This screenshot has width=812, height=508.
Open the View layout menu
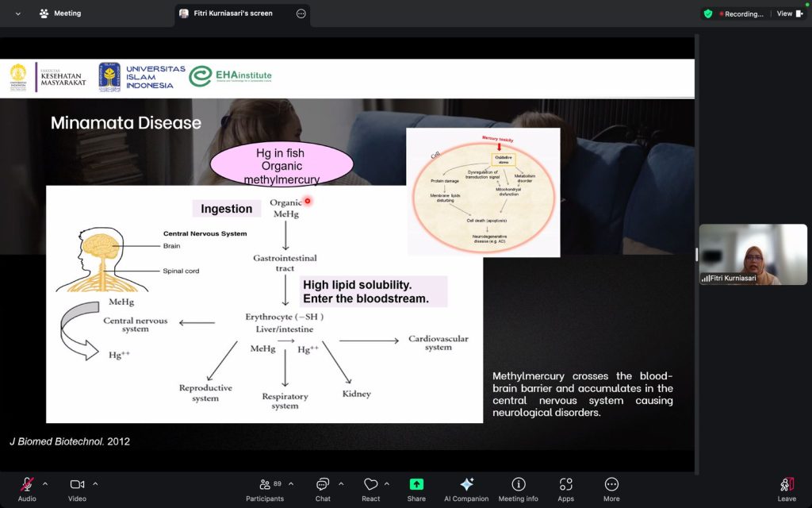pos(789,13)
